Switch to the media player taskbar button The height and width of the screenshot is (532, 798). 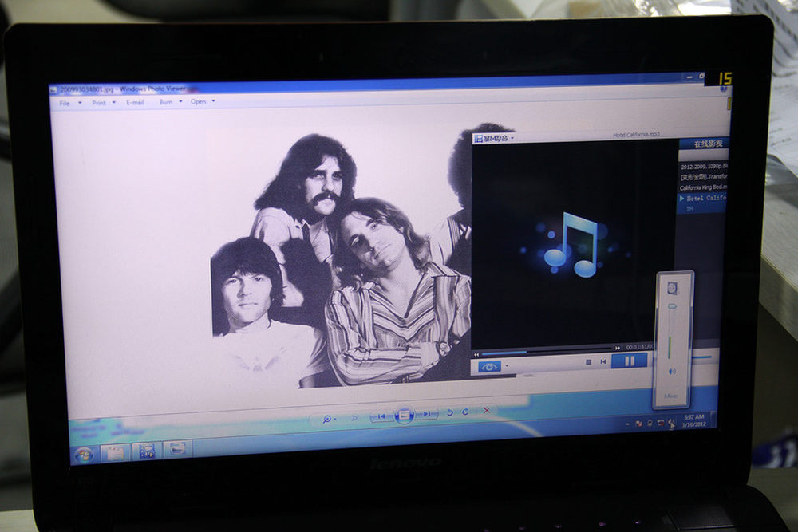147,450
